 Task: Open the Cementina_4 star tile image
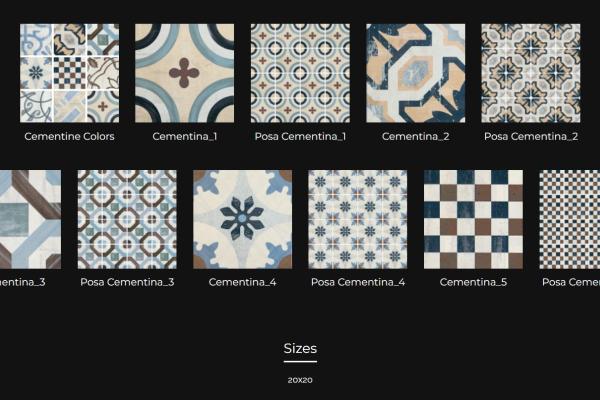(243, 219)
